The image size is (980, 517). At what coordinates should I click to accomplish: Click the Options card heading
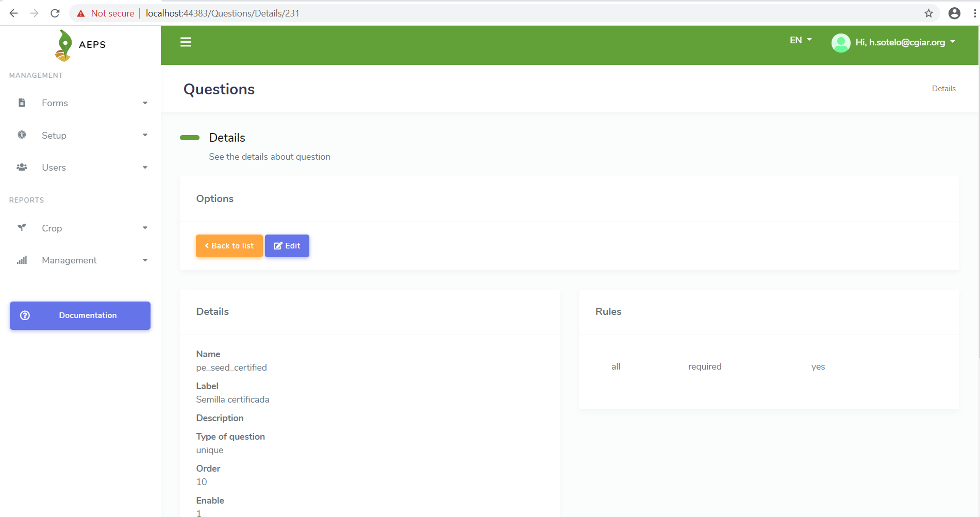pos(215,198)
